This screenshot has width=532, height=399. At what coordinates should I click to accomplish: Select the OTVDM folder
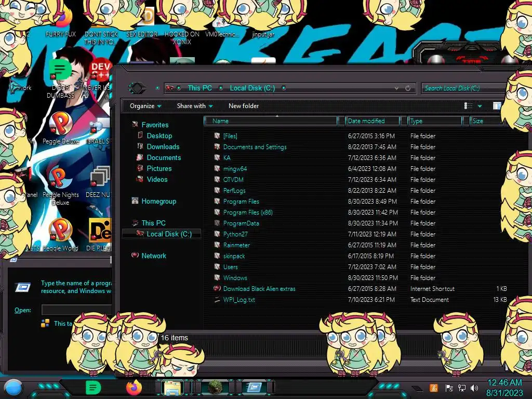point(233,179)
